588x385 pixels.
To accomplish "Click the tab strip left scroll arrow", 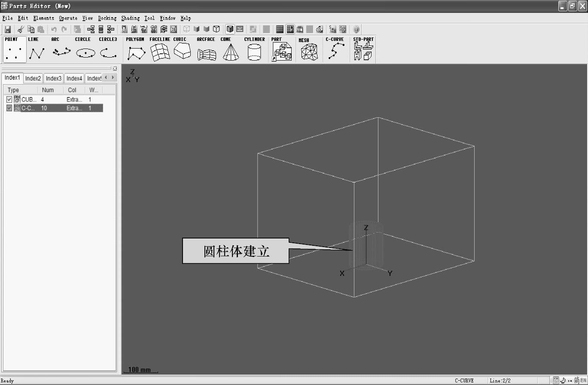I will [x=106, y=77].
